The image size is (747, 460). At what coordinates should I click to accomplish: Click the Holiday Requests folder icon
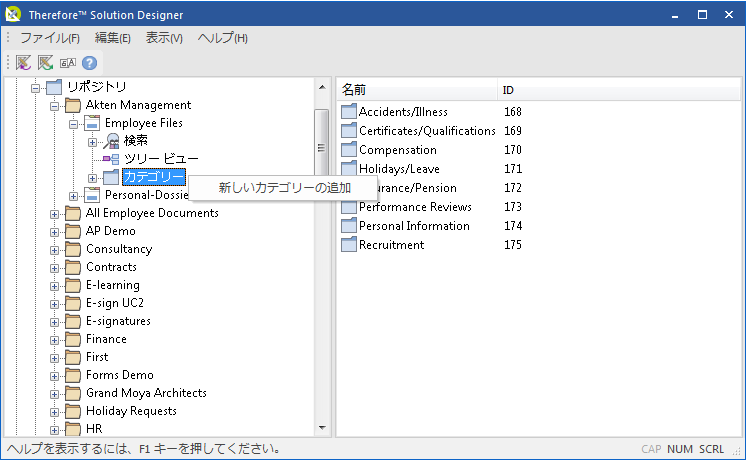(x=73, y=411)
